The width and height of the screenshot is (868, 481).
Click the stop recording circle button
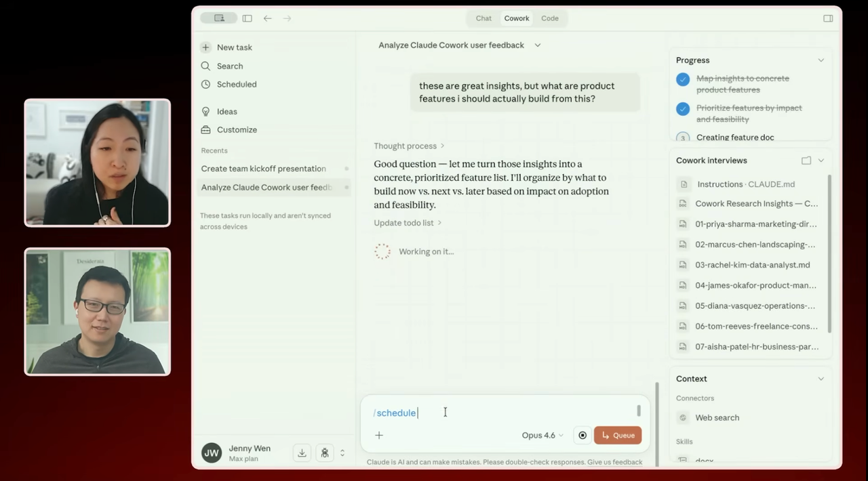coord(582,436)
